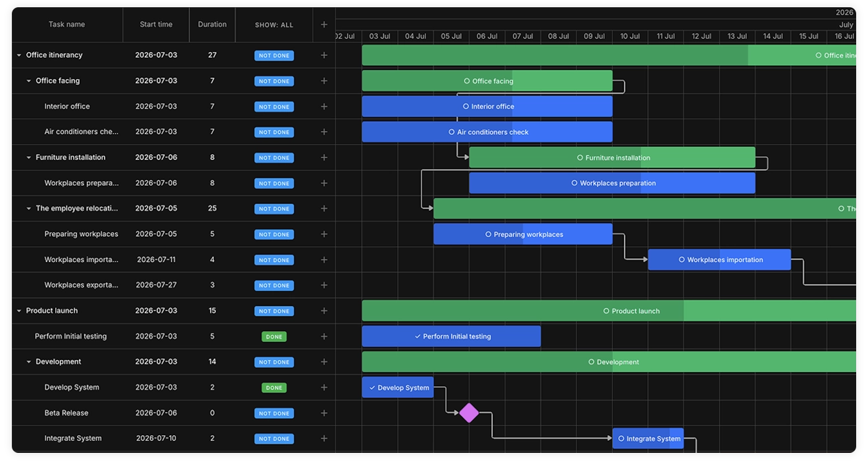
Task: Open the SHOW: ALL status filter
Action: (274, 25)
